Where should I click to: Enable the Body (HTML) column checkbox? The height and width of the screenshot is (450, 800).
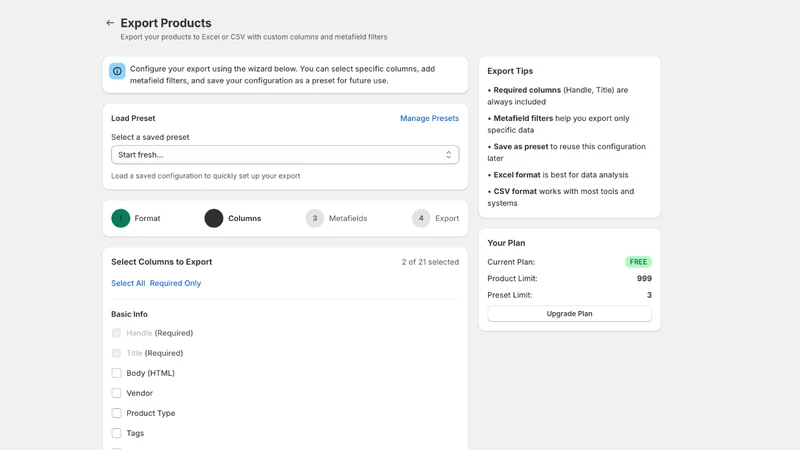click(116, 373)
